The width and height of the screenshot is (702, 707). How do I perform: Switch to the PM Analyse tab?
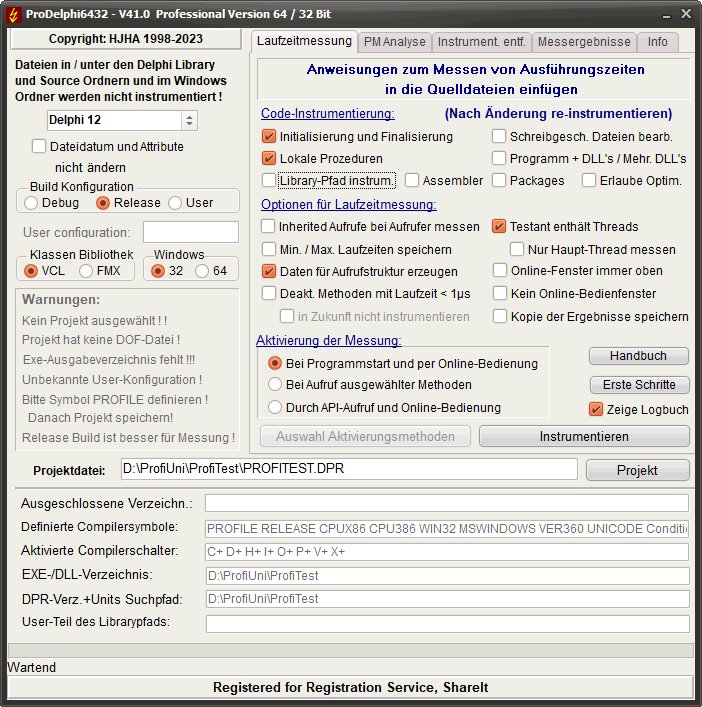point(394,42)
